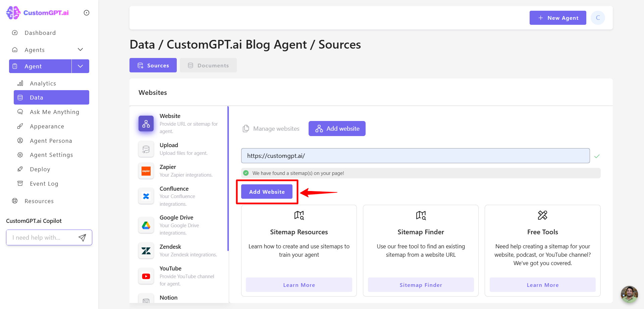644x309 pixels.
Task: Switch to the Sources tab
Action: coord(153,65)
